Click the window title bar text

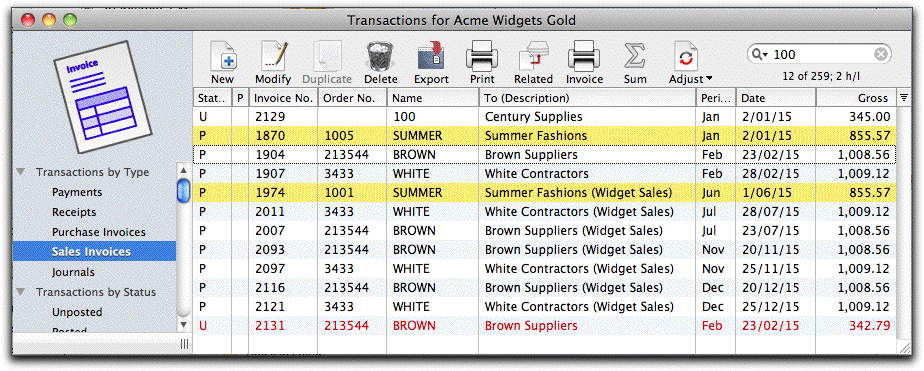click(x=461, y=21)
